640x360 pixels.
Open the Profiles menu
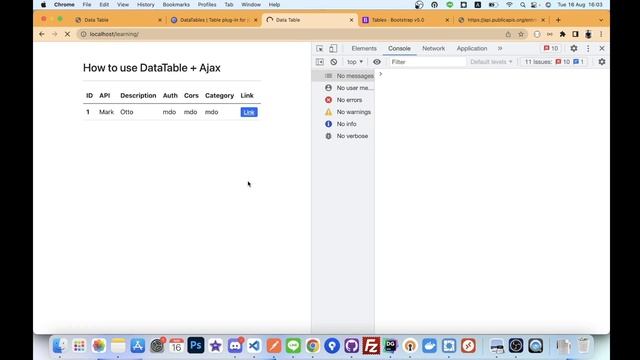tap(207, 5)
